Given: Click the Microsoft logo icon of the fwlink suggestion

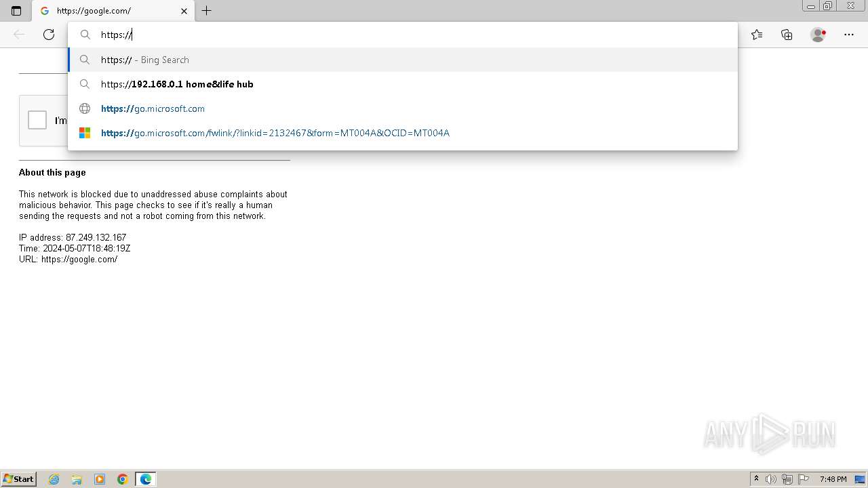Looking at the screenshot, I should (85, 133).
